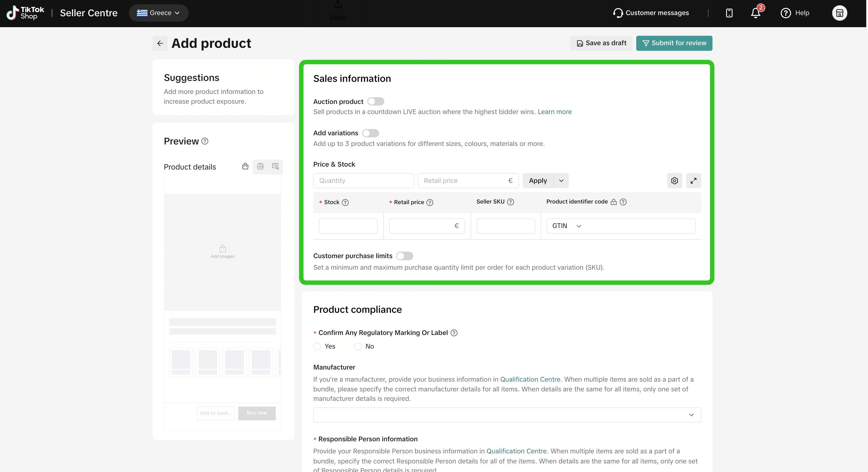Expand the Apply button dropdown arrow
This screenshot has width=868, height=472.
(x=561, y=181)
